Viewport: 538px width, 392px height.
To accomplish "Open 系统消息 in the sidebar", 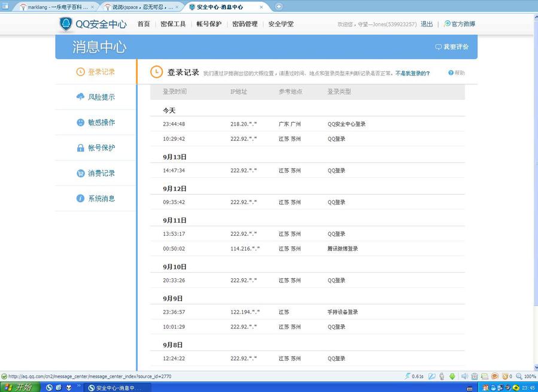I will click(102, 199).
